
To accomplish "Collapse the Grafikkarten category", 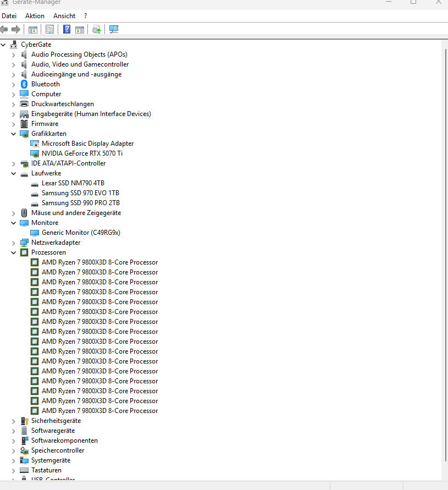I will [13, 134].
